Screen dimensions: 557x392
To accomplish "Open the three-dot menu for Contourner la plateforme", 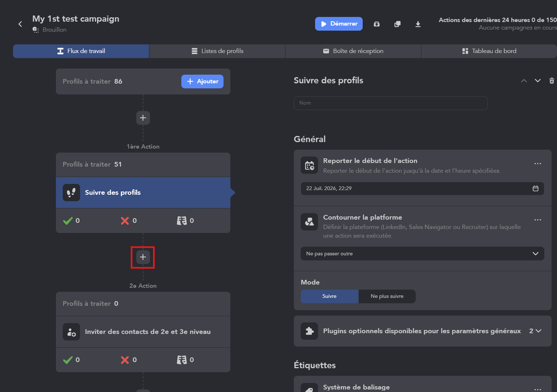I will click(x=538, y=220).
